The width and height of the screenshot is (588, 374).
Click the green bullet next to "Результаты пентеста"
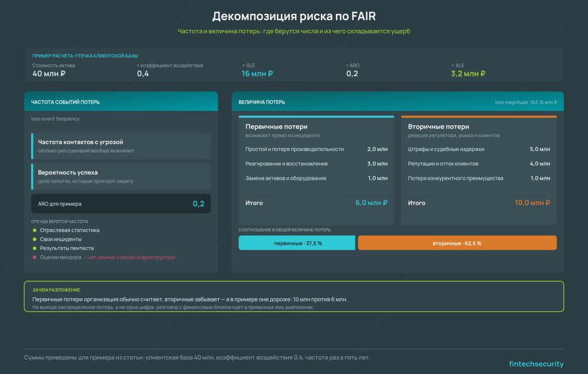point(34,248)
